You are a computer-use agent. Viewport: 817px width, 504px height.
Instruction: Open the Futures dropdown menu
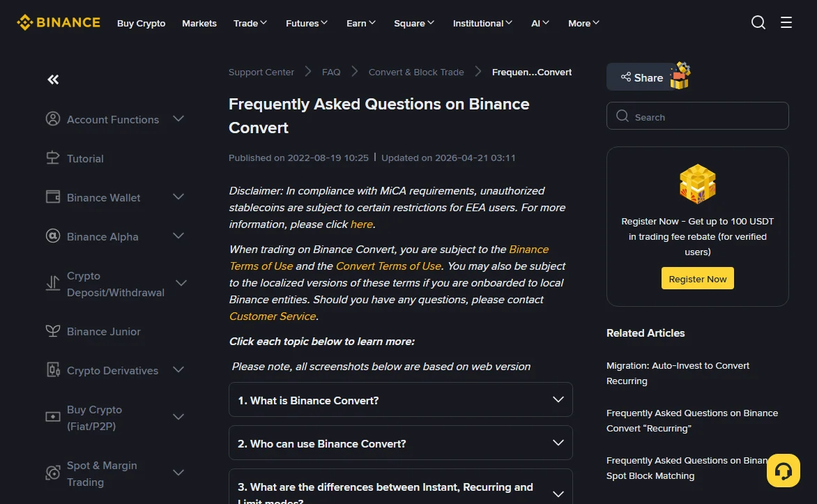(307, 24)
